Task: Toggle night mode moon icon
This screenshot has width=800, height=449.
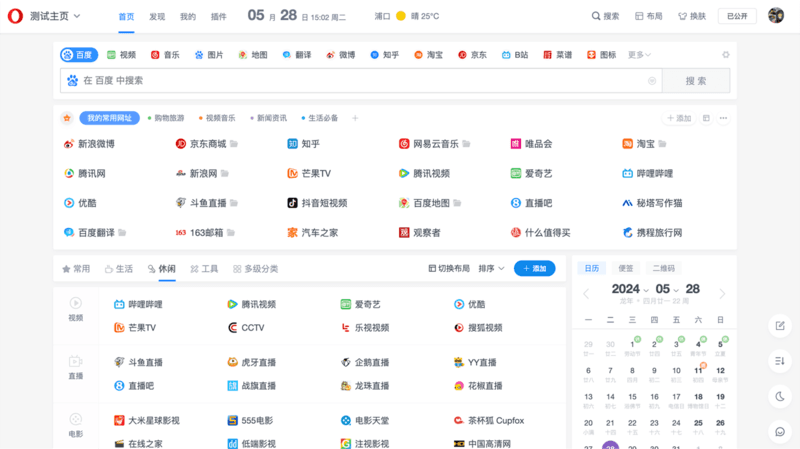Action: pos(780,396)
